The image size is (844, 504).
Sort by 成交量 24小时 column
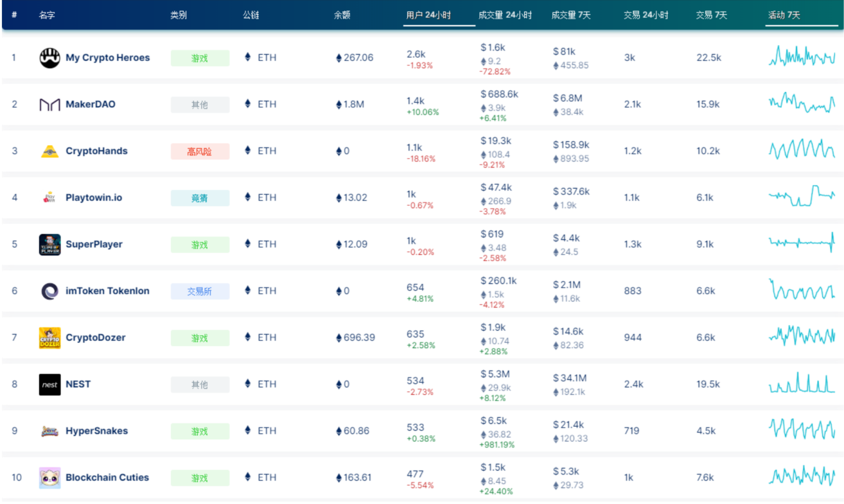pyautogui.click(x=506, y=15)
